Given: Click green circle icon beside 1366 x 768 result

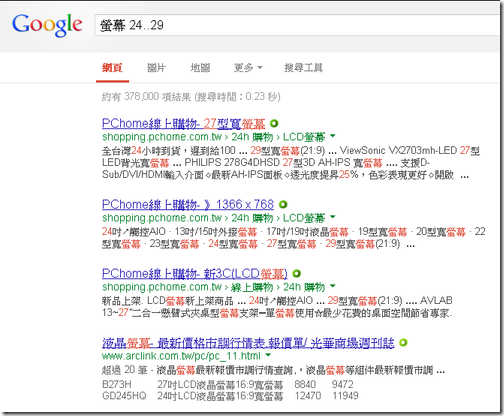Looking at the screenshot, I should [x=283, y=204].
